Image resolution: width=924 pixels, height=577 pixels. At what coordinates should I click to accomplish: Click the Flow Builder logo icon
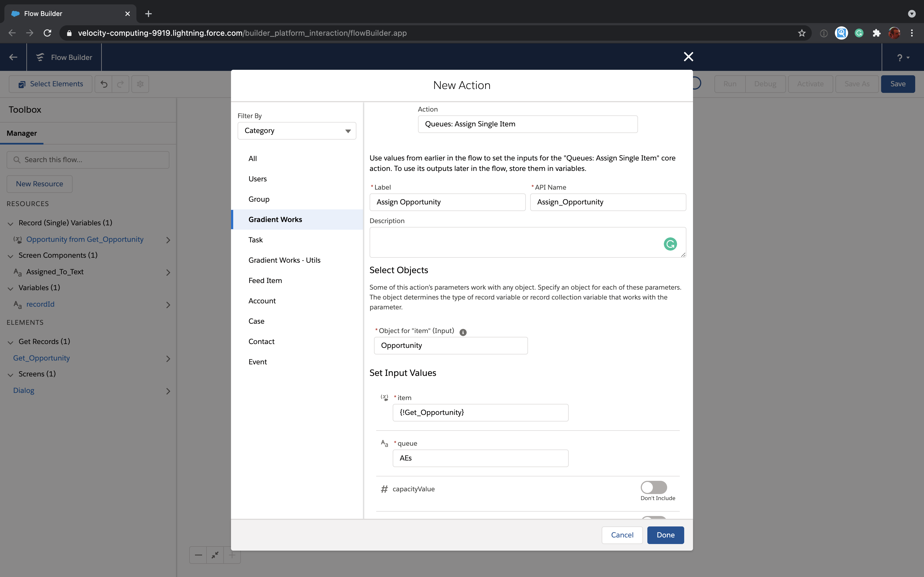point(40,57)
